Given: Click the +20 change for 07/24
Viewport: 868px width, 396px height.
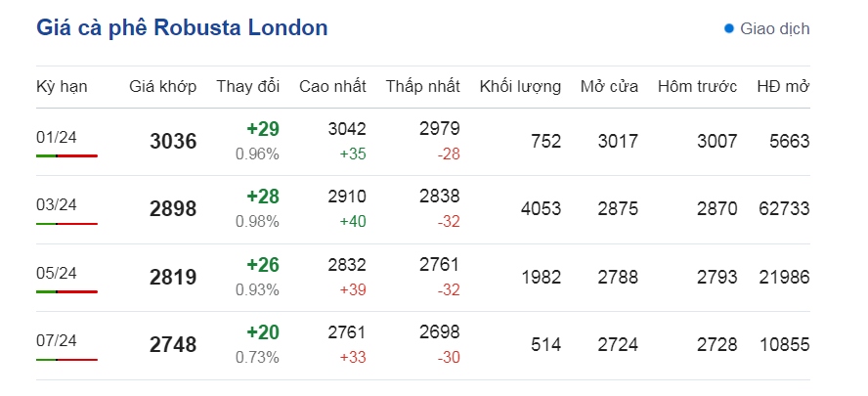Looking at the screenshot, I should coord(263,332).
